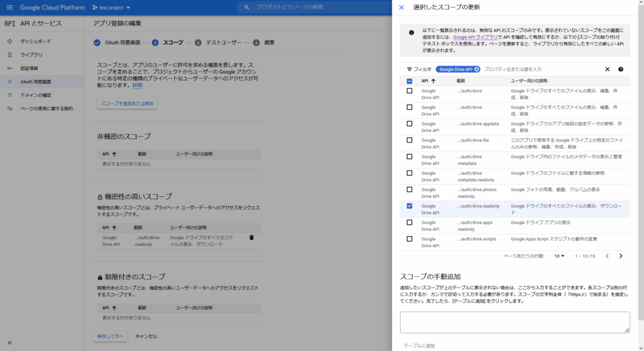
Task: Open Dashboard in the sidebar
Action: point(36,41)
